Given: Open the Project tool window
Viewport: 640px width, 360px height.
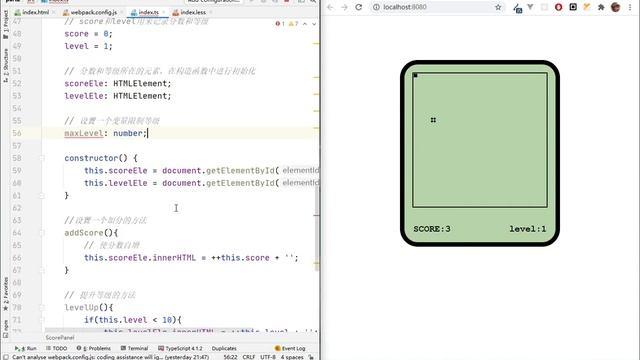Looking at the screenshot, I should [5, 25].
